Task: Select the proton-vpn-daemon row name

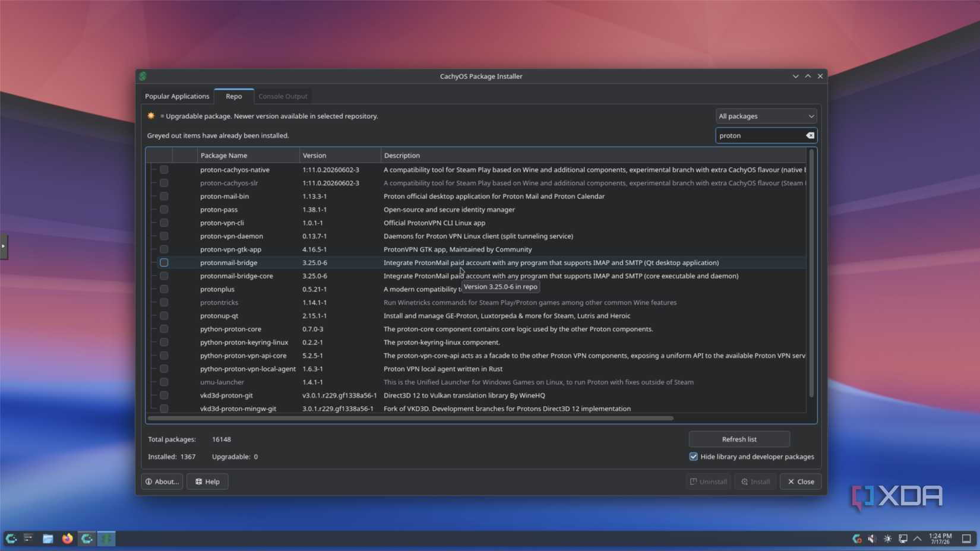Action: 232,236
